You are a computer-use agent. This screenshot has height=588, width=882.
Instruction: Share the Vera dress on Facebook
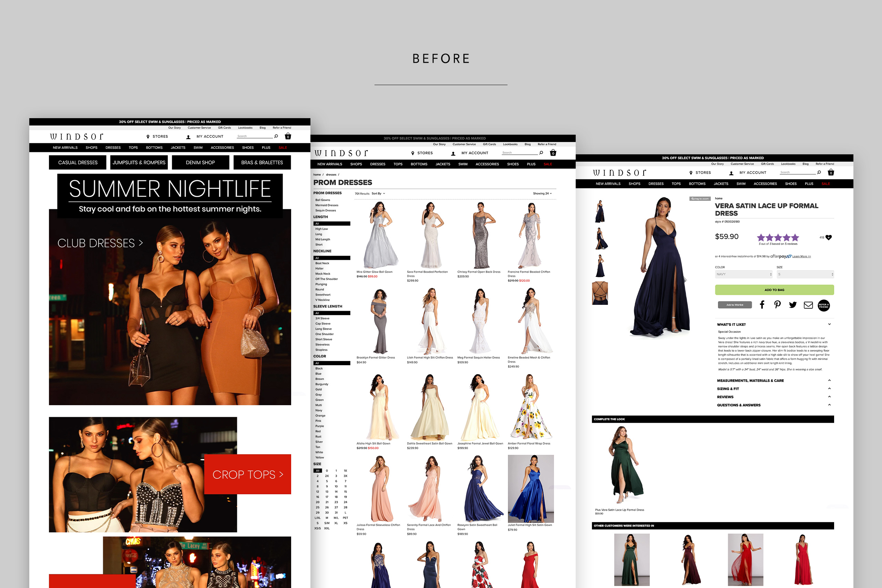coord(762,305)
